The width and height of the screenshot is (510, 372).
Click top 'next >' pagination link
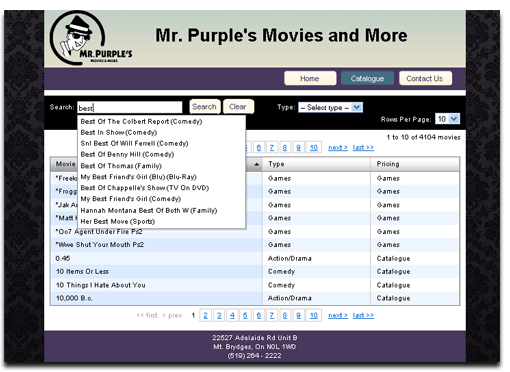[338, 148]
